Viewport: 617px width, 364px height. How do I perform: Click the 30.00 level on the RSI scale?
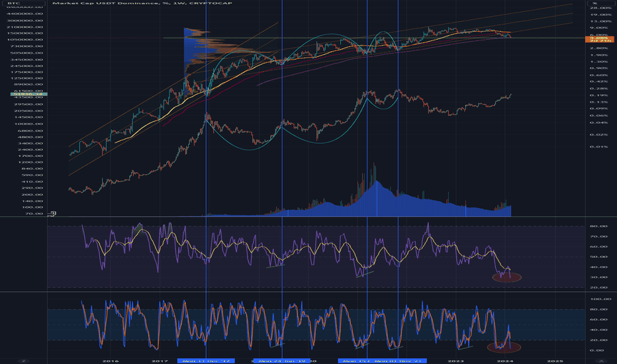599,277
